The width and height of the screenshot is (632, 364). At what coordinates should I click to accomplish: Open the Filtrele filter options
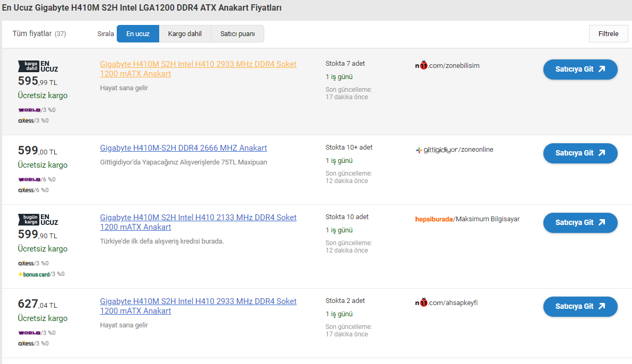(608, 34)
